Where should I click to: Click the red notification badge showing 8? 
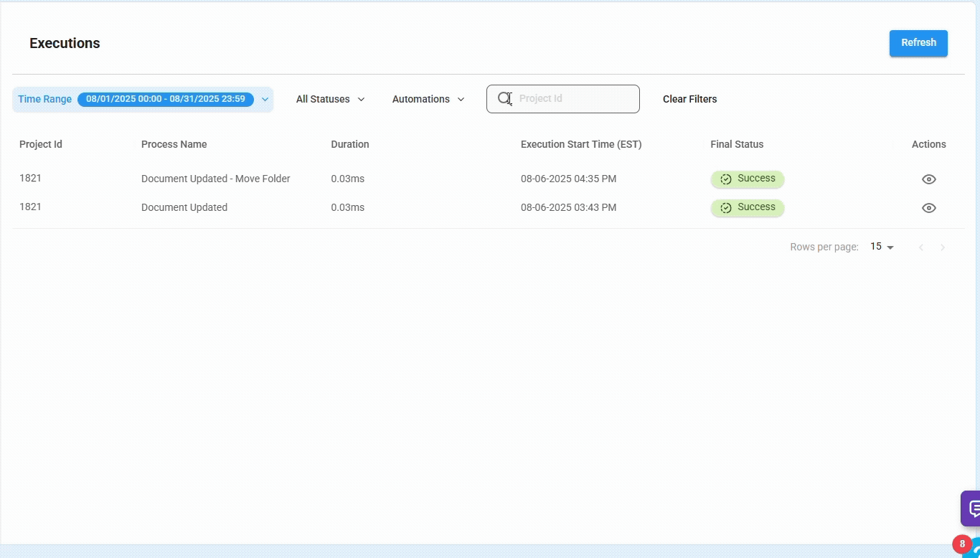coord(961,544)
